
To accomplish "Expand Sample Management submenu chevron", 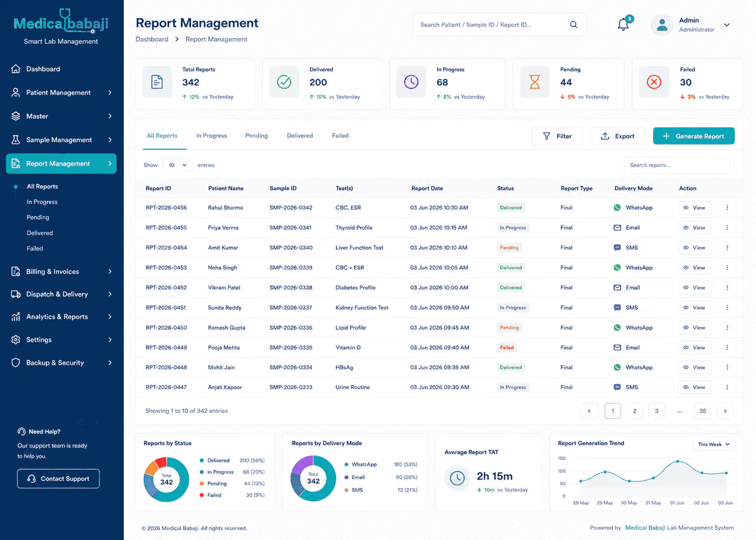I will pos(110,140).
